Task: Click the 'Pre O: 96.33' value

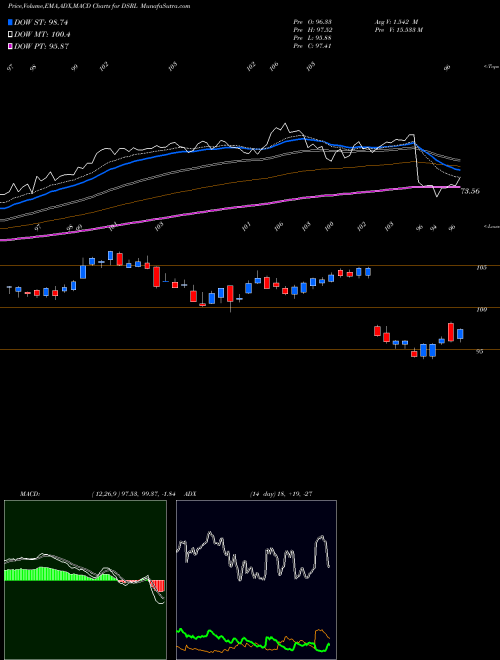Action: (314, 22)
